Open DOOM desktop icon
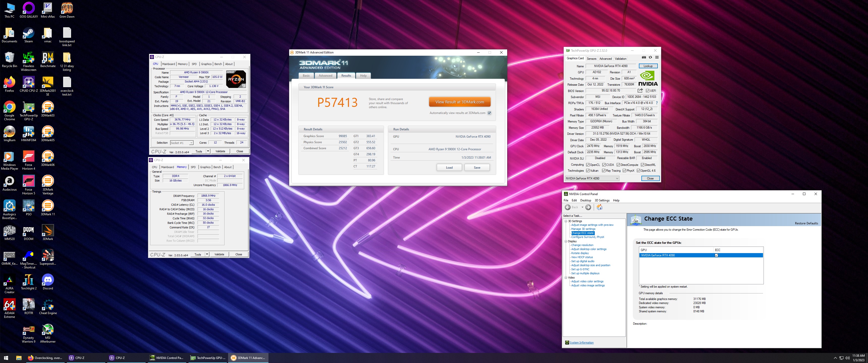This screenshot has width=868, height=363. pyautogui.click(x=29, y=232)
